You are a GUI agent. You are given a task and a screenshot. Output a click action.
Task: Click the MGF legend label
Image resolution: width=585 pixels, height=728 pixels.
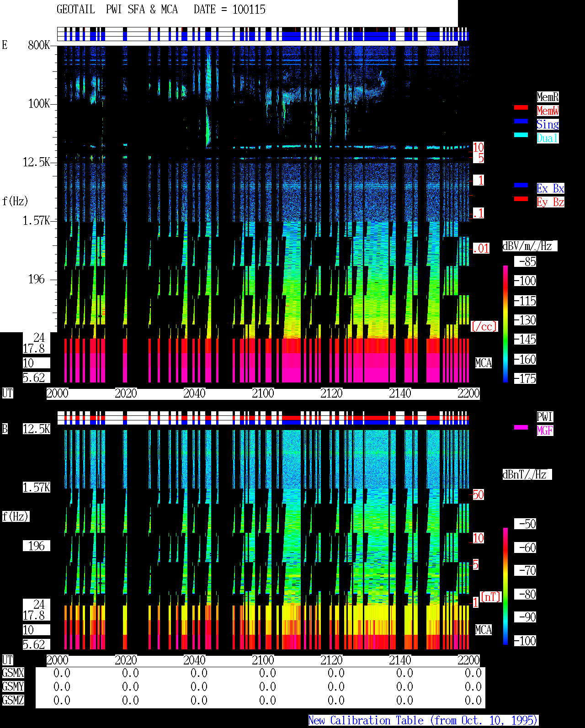(x=545, y=430)
